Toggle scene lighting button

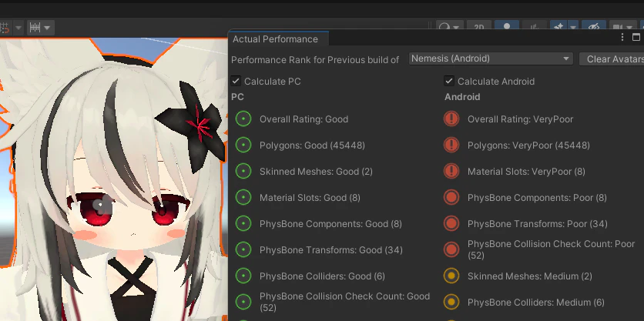pyautogui.click(x=506, y=25)
